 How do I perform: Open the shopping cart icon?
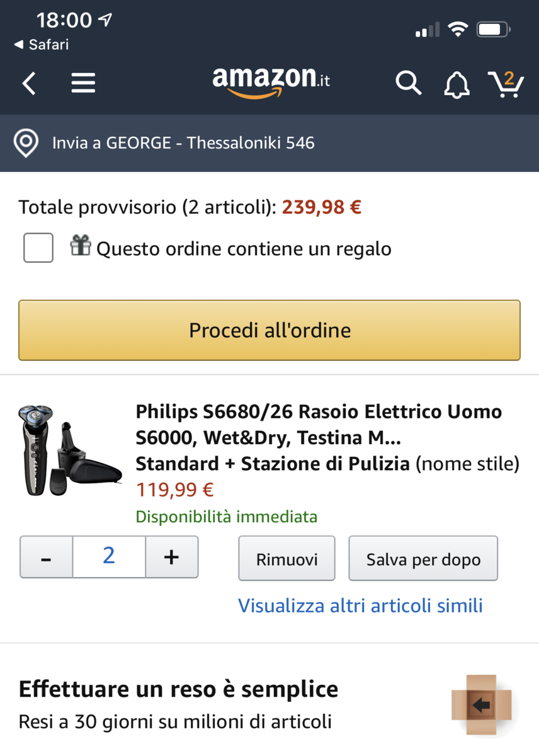tap(506, 84)
